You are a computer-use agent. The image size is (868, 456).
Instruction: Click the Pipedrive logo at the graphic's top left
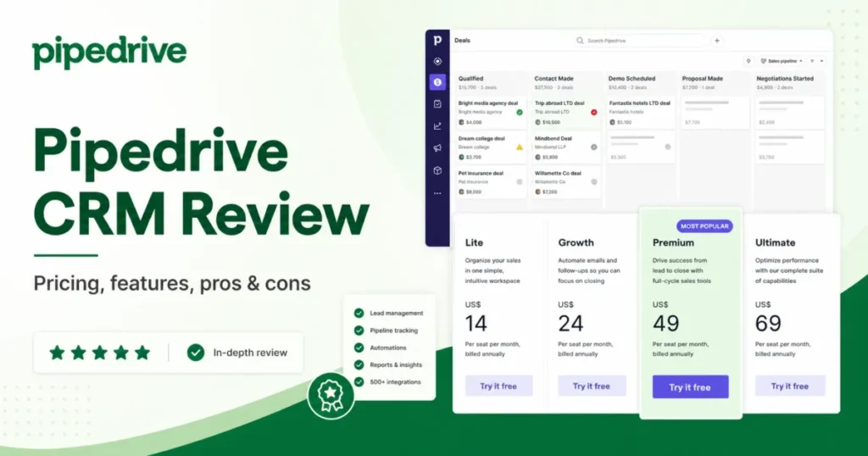click(109, 53)
